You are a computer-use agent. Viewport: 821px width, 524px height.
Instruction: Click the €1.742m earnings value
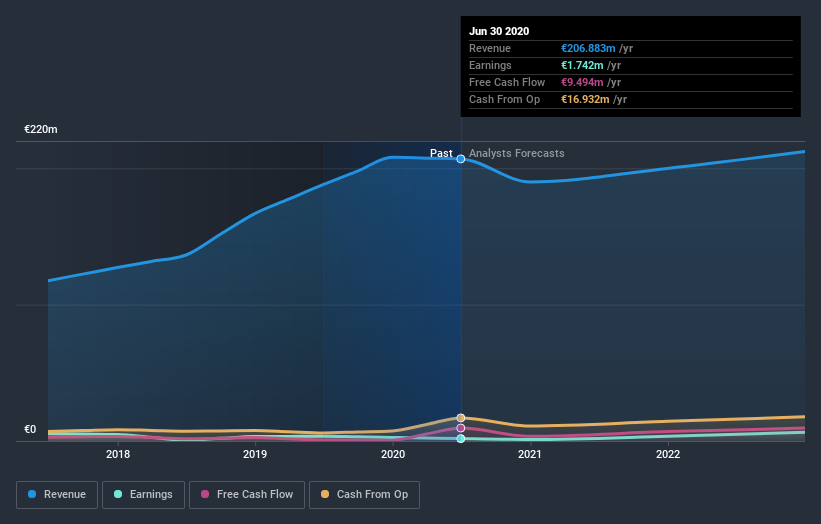pyautogui.click(x=582, y=65)
